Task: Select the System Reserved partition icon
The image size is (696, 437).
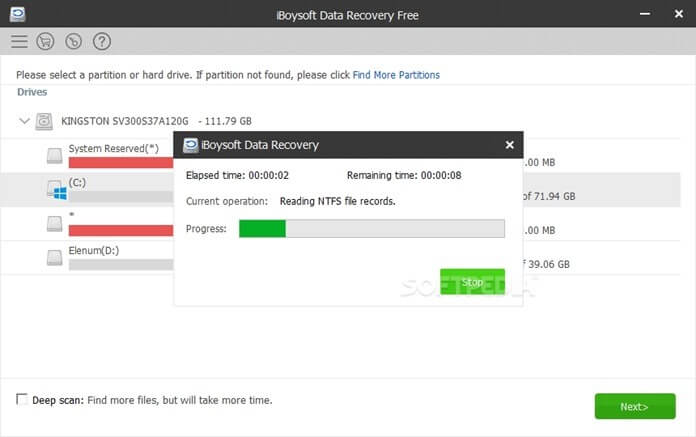Action: [x=55, y=156]
